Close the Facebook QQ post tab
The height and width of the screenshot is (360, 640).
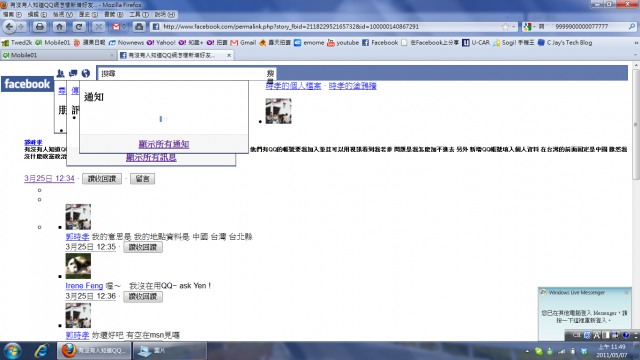pos(229,55)
